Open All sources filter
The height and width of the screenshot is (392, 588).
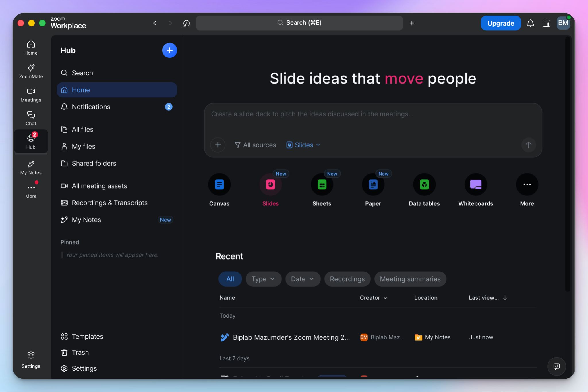click(x=255, y=145)
